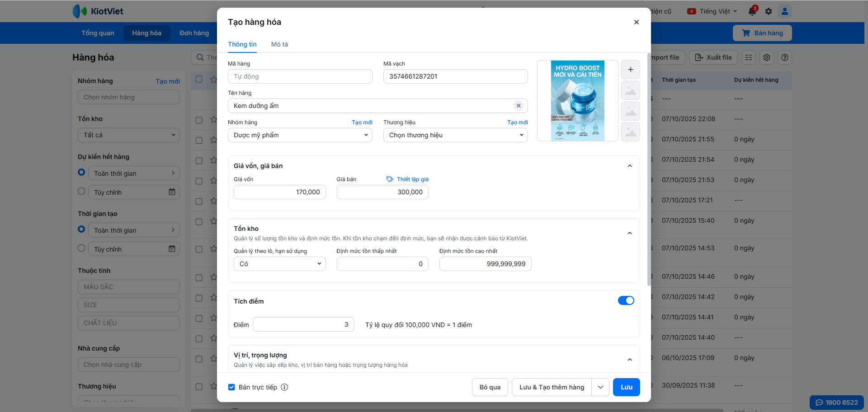Viewport: 868px width, 412px height.
Task: Open Quản lý theo lô dropdown
Action: click(x=279, y=264)
